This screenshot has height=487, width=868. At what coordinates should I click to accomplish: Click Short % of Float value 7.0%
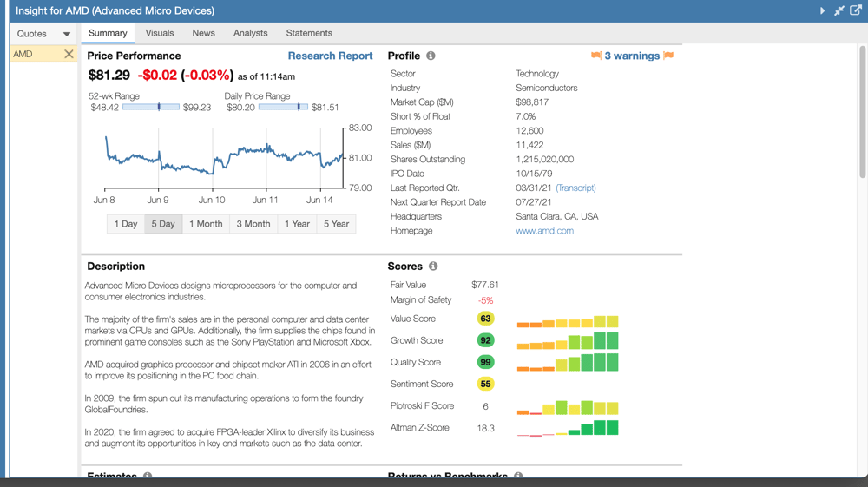coord(525,117)
